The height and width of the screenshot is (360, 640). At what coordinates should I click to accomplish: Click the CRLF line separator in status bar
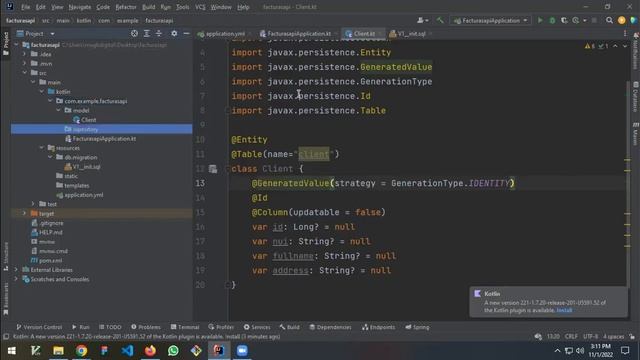tap(571, 337)
